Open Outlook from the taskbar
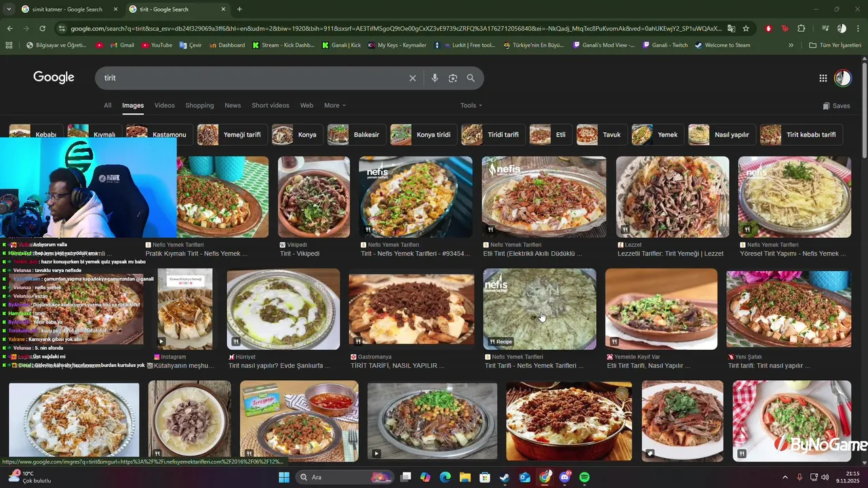Viewport: 868px width, 488px height. pyautogui.click(x=524, y=477)
